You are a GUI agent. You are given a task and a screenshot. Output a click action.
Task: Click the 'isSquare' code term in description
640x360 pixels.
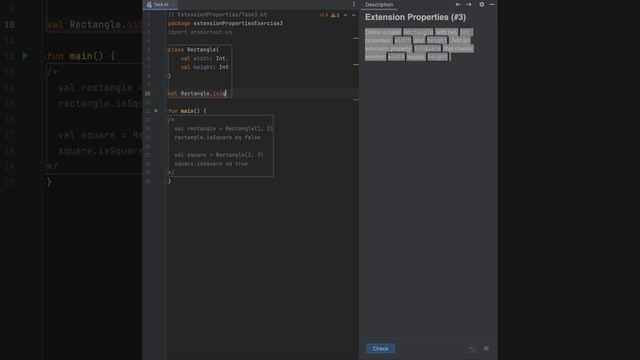pyautogui.click(x=427, y=49)
